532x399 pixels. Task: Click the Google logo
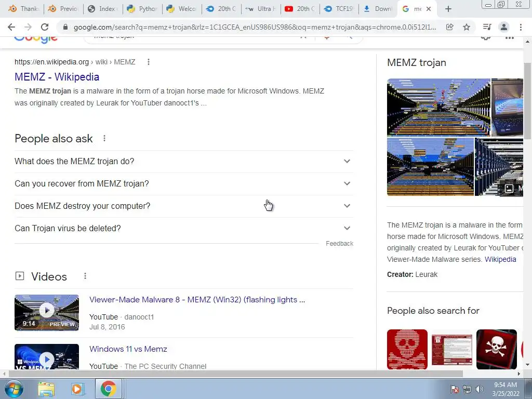(36, 39)
